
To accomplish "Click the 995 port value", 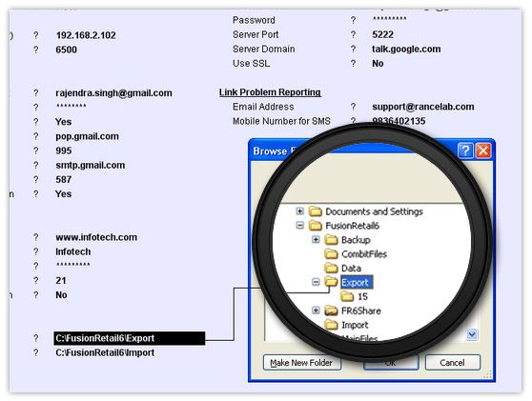I will click(x=64, y=150).
